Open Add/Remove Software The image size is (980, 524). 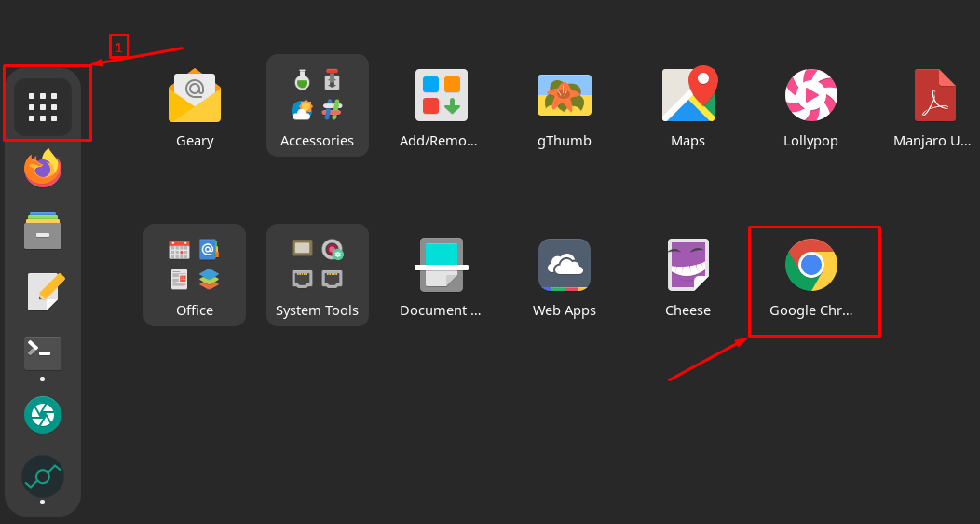pyautogui.click(x=442, y=95)
